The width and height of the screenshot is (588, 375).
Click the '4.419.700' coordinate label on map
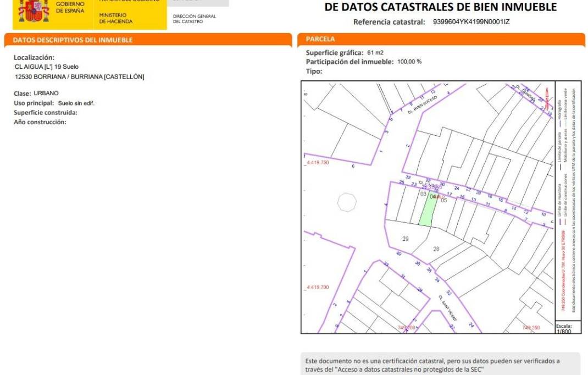pyautogui.click(x=317, y=287)
